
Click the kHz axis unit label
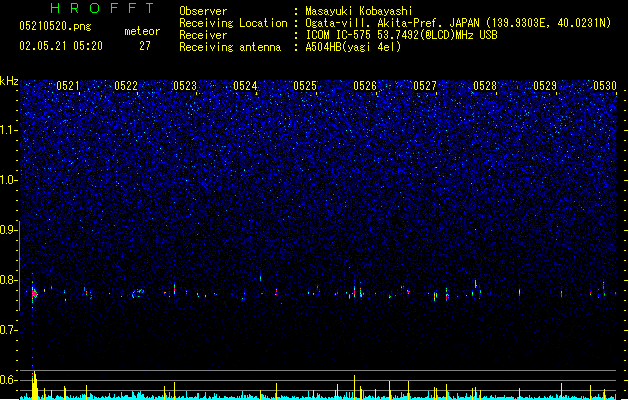tap(9, 81)
